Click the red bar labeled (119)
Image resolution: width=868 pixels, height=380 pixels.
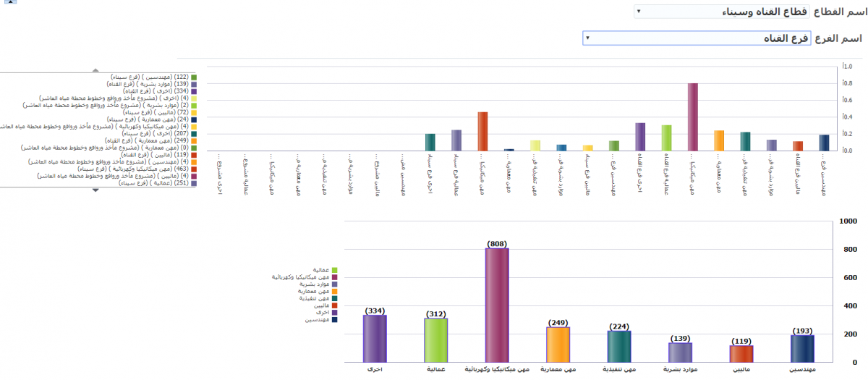[741, 353]
